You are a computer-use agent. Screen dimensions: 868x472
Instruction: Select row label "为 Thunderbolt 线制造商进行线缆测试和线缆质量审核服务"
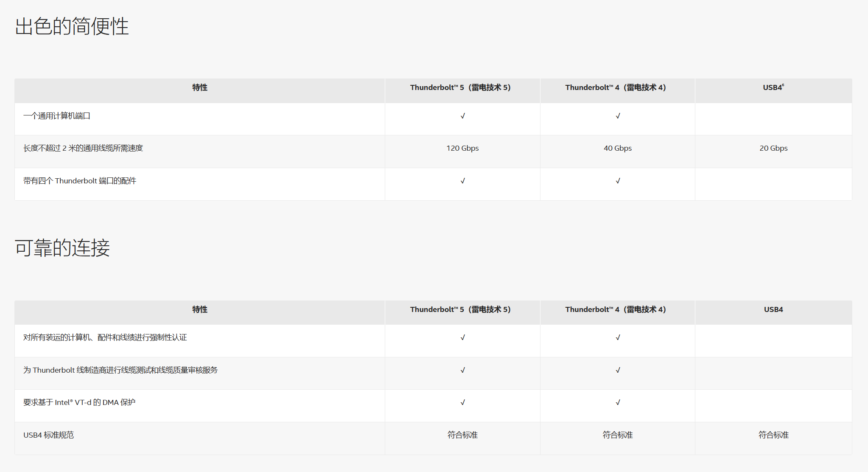point(120,370)
